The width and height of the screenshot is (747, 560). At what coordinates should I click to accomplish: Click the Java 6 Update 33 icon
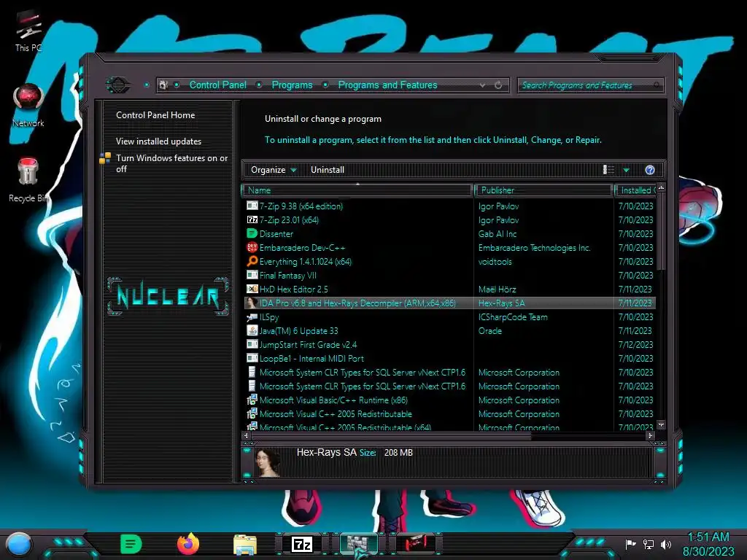click(x=252, y=330)
